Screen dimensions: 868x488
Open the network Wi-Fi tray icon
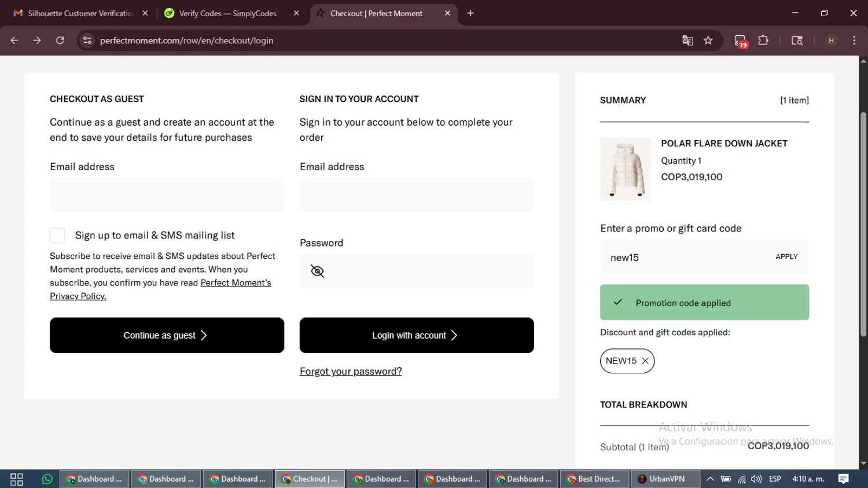click(x=741, y=479)
